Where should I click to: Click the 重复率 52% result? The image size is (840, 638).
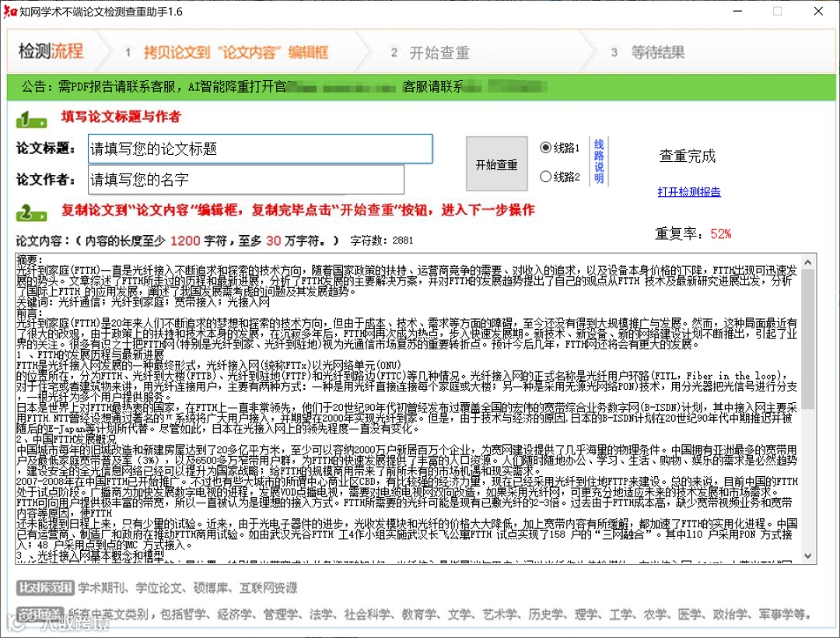[693, 233]
